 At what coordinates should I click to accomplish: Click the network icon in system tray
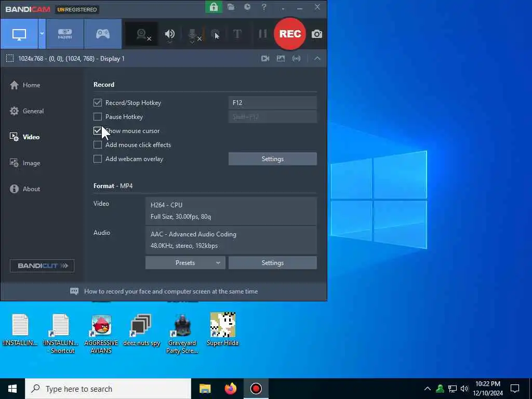point(453,389)
